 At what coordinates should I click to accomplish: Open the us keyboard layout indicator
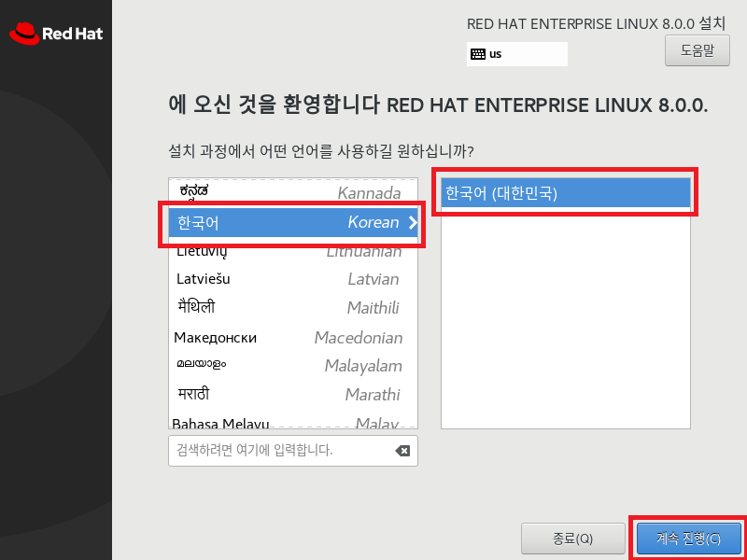pyautogui.click(x=517, y=54)
